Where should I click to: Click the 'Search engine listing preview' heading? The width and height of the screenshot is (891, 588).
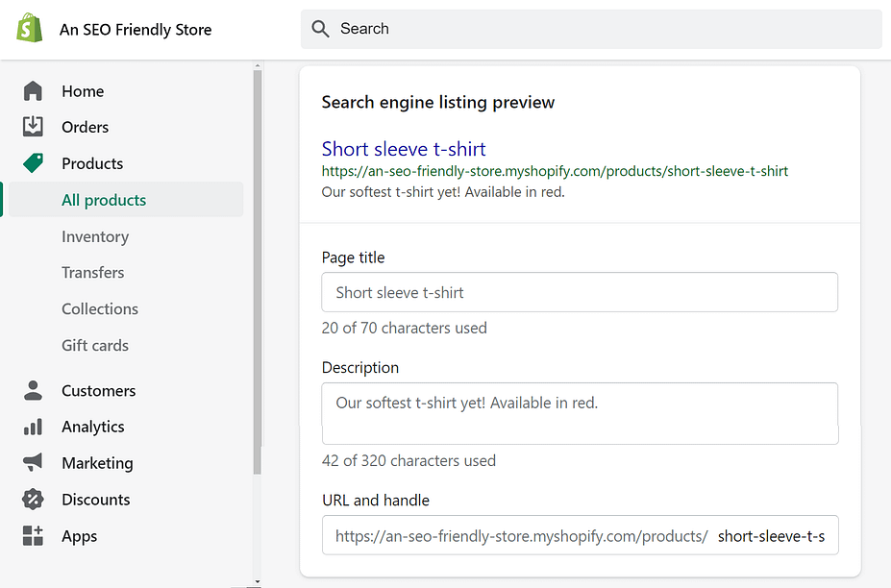tap(438, 102)
